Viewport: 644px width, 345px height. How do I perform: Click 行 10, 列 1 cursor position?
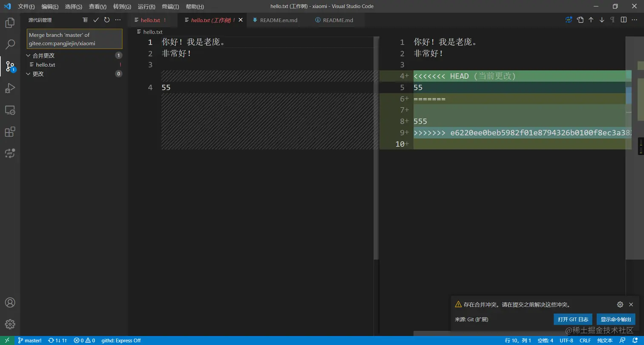coord(518,340)
